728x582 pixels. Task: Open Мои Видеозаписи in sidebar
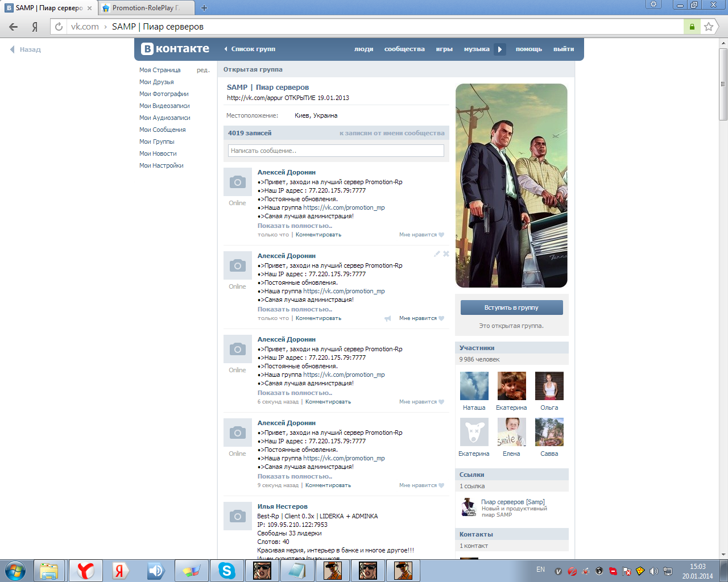click(x=164, y=106)
